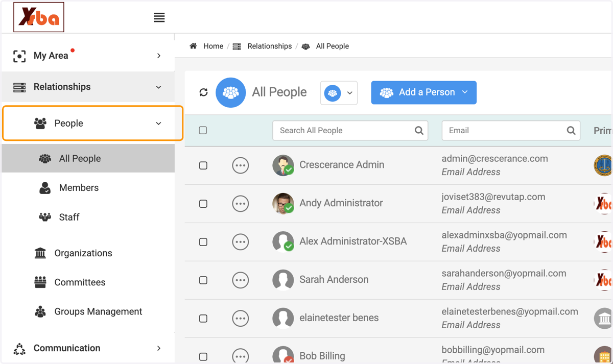613x364 pixels.
Task: Go to Home breadcrumb link
Action: tap(213, 46)
